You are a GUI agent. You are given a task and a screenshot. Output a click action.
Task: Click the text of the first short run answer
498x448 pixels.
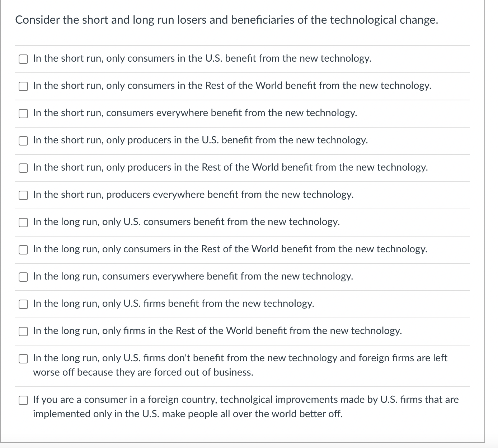point(202,58)
